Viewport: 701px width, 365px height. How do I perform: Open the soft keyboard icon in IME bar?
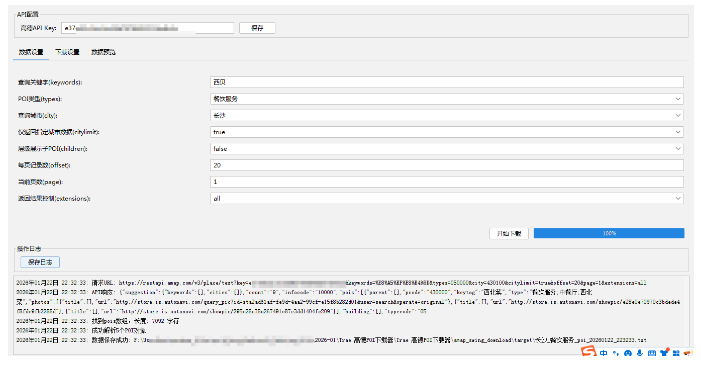click(652, 353)
